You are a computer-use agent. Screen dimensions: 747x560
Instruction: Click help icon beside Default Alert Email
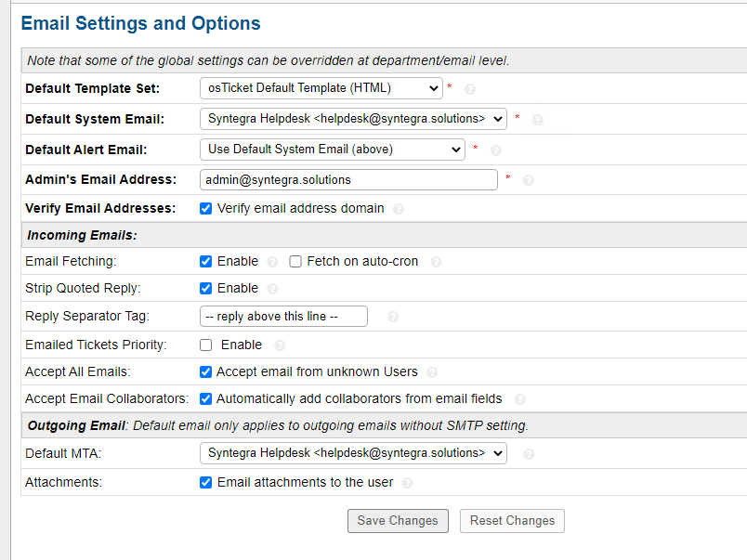pyautogui.click(x=496, y=150)
